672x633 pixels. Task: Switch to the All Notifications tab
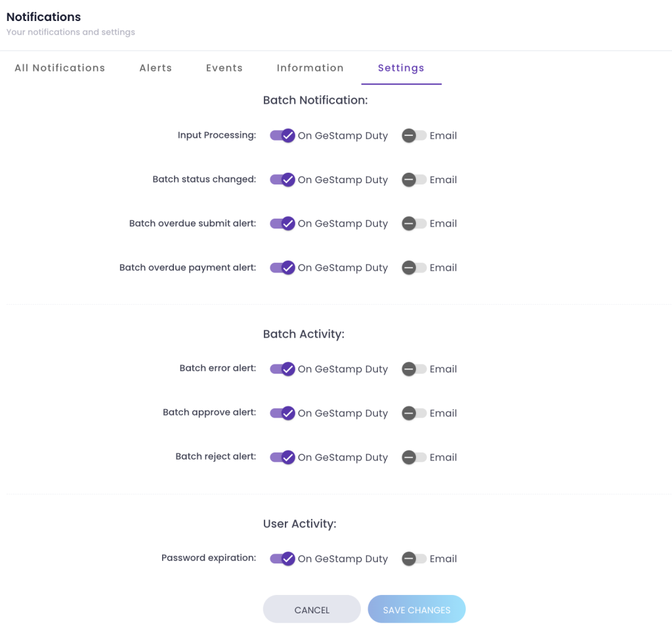point(60,68)
